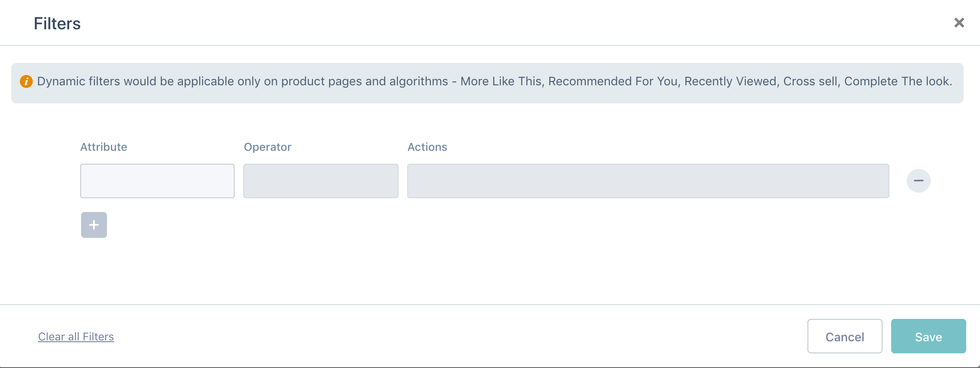The height and width of the screenshot is (368, 980).
Task: Click the Clear all Filters link
Action: point(76,337)
